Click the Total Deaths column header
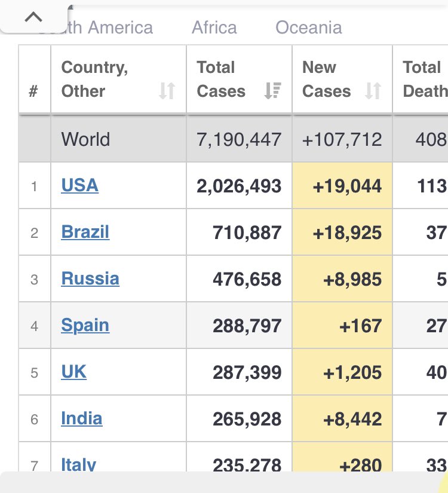448x493 pixels. click(421, 79)
